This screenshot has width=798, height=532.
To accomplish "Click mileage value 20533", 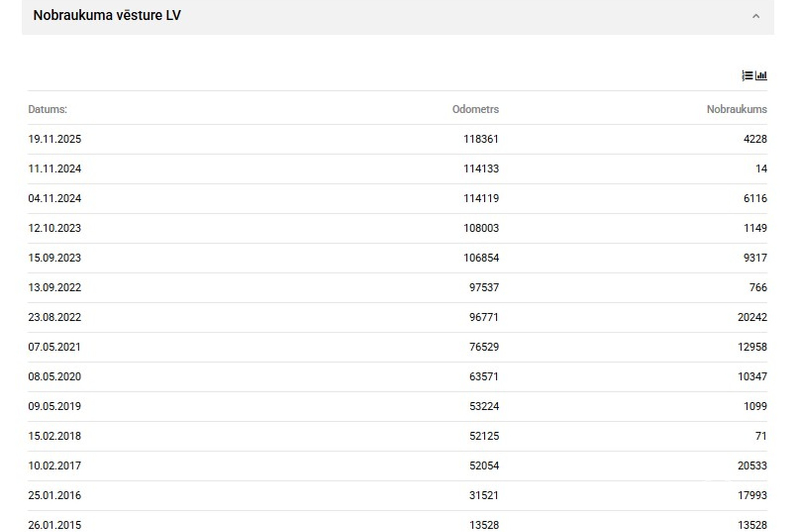I will (x=752, y=466).
